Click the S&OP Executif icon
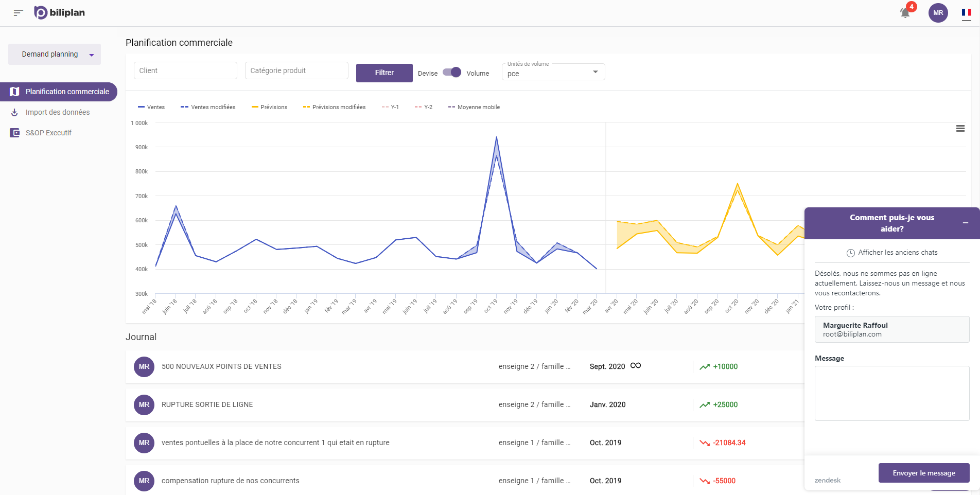The width and height of the screenshot is (980, 495). click(x=15, y=133)
